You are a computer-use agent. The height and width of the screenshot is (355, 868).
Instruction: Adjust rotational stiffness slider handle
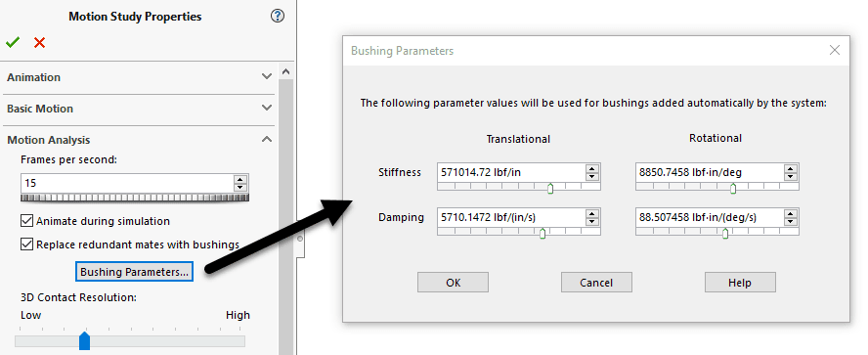(x=733, y=189)
